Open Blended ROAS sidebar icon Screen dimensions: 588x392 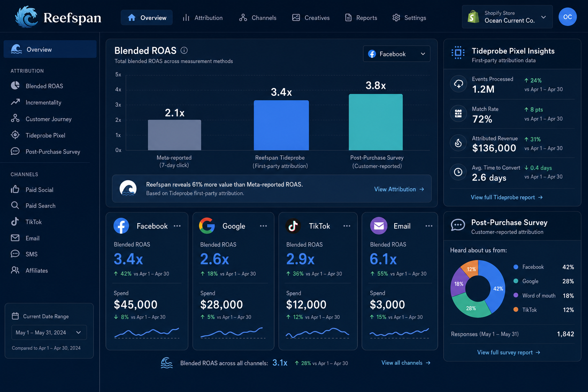coord(15,86)
